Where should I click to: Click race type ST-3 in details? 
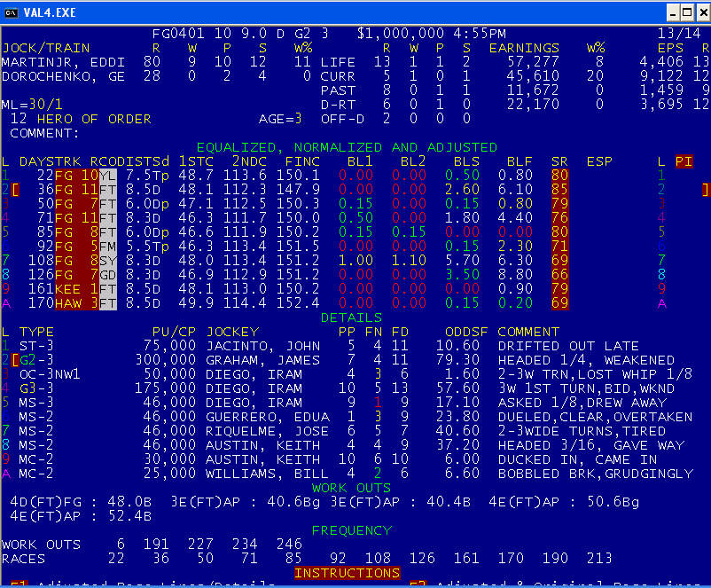[36, 346]
